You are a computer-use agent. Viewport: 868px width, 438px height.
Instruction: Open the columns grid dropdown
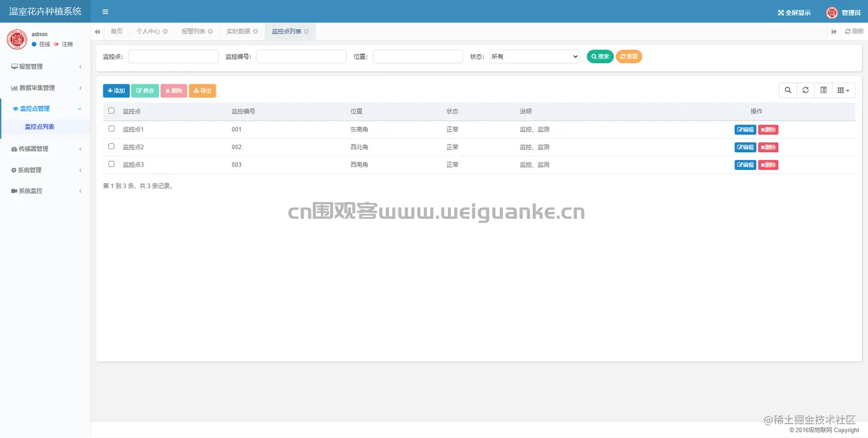(843, 90)
